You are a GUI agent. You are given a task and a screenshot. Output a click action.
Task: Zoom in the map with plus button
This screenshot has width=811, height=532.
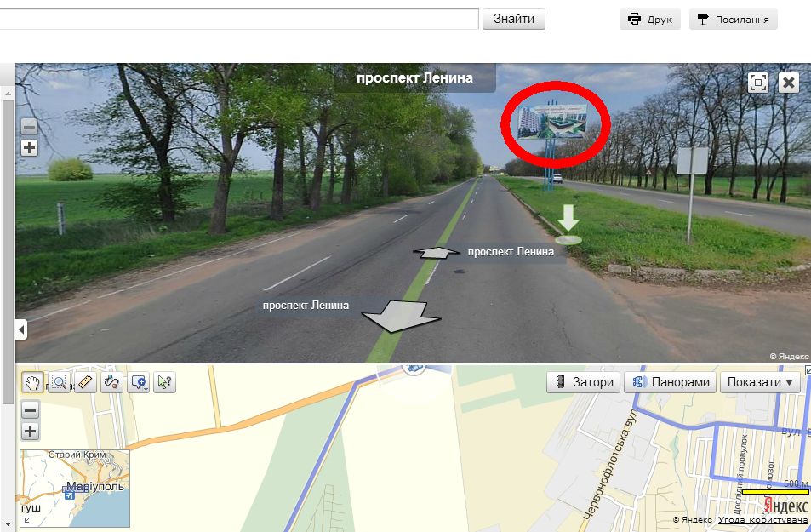pos(30,431)
